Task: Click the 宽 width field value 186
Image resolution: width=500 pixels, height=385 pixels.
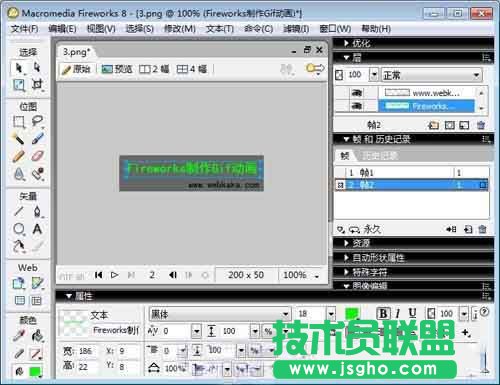Action: click(x=86, y=351)
